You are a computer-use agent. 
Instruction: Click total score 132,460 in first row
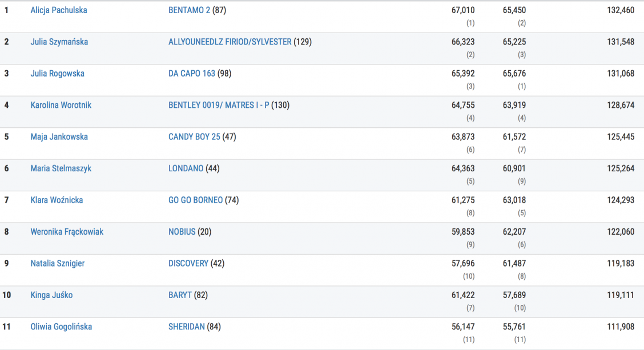pos(621,10)
